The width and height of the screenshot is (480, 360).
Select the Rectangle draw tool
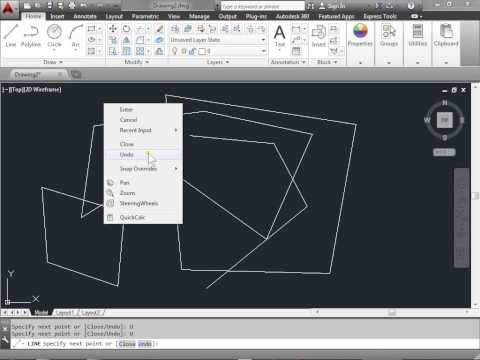coord(91,29)
